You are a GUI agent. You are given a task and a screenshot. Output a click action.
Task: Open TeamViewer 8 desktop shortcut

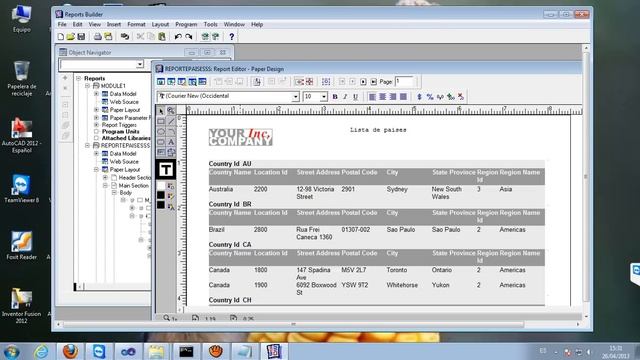(x=21, y=189)
